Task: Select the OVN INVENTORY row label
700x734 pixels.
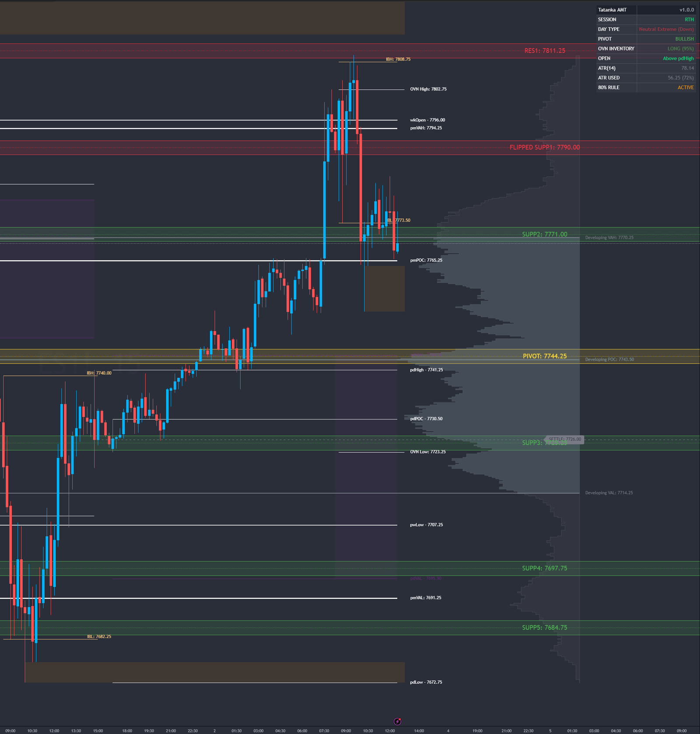Action: pos(616,49)
